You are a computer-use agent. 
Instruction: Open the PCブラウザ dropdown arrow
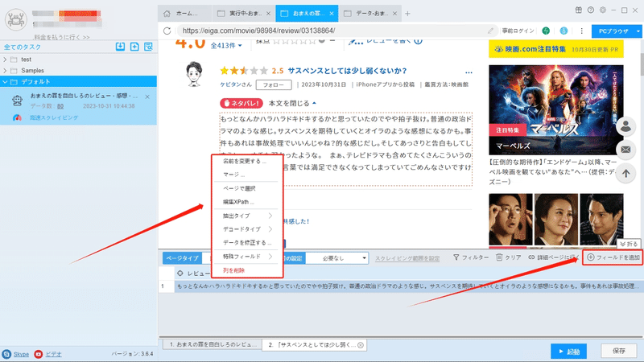(638, 31)
